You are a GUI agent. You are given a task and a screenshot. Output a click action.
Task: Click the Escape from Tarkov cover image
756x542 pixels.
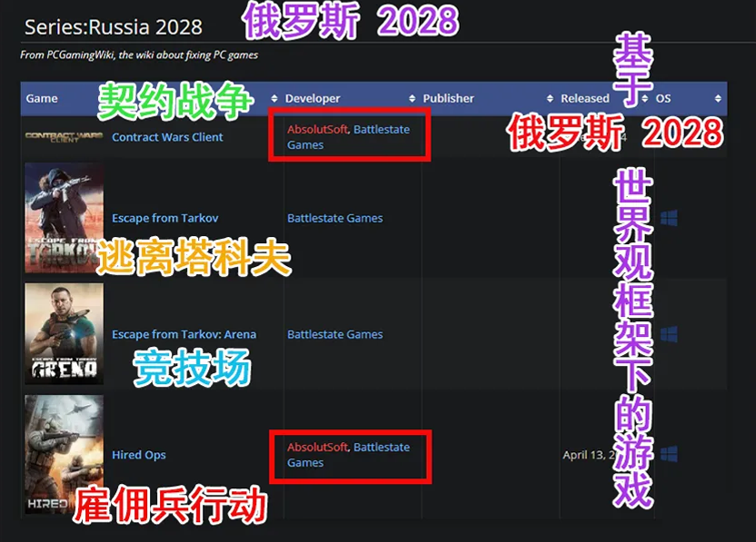click(65, 218)
